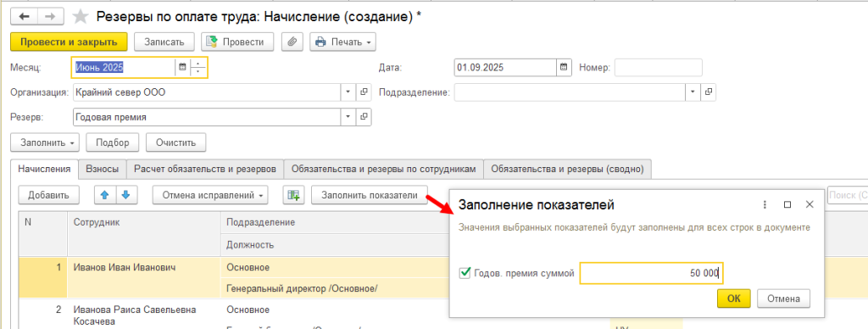Open attached files via the paperclip icon
The height and width of the screenshot is (329, 868).
coord(292,42)
